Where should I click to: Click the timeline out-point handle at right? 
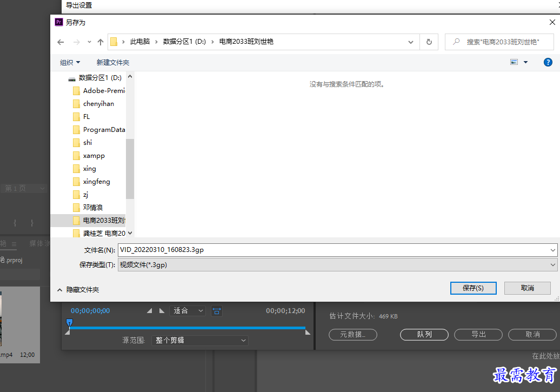[308, 333]
